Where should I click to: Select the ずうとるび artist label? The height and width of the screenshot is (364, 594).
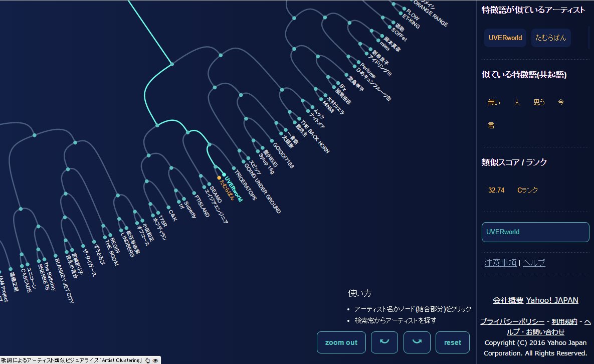click(99, 254)
